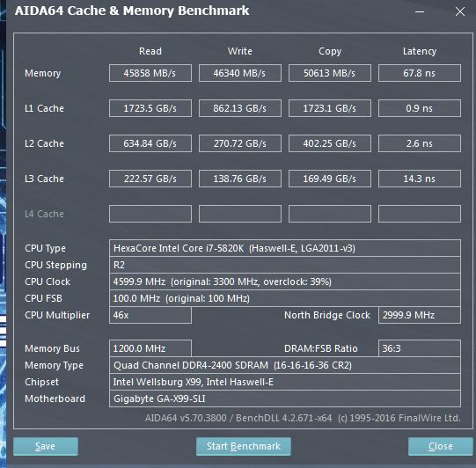Save the benchmark results
Screen dimensions: 476x468
coord(46,446)
